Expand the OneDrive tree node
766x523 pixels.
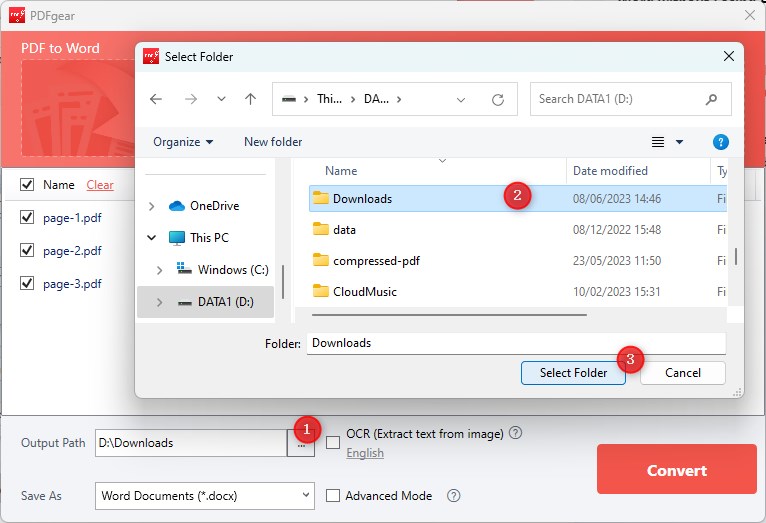click(x=151, y=207)
